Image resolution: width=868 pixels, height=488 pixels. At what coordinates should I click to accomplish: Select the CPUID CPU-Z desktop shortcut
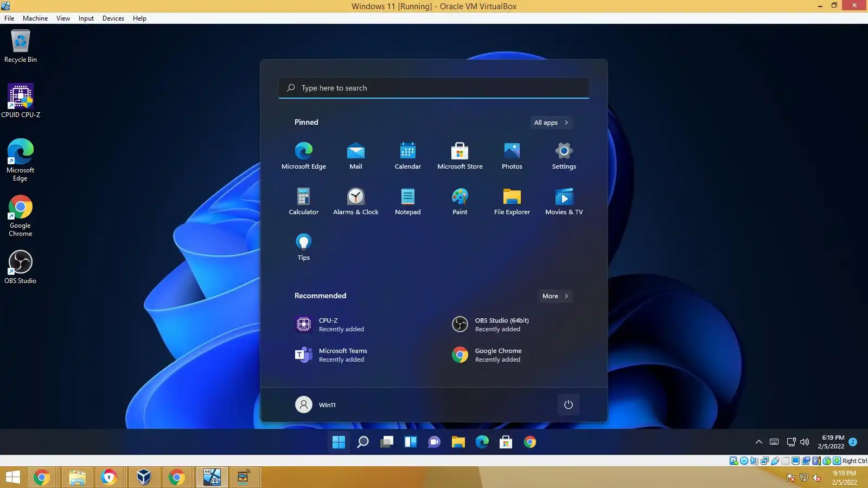pyautogui.click(x=21, y=101)
